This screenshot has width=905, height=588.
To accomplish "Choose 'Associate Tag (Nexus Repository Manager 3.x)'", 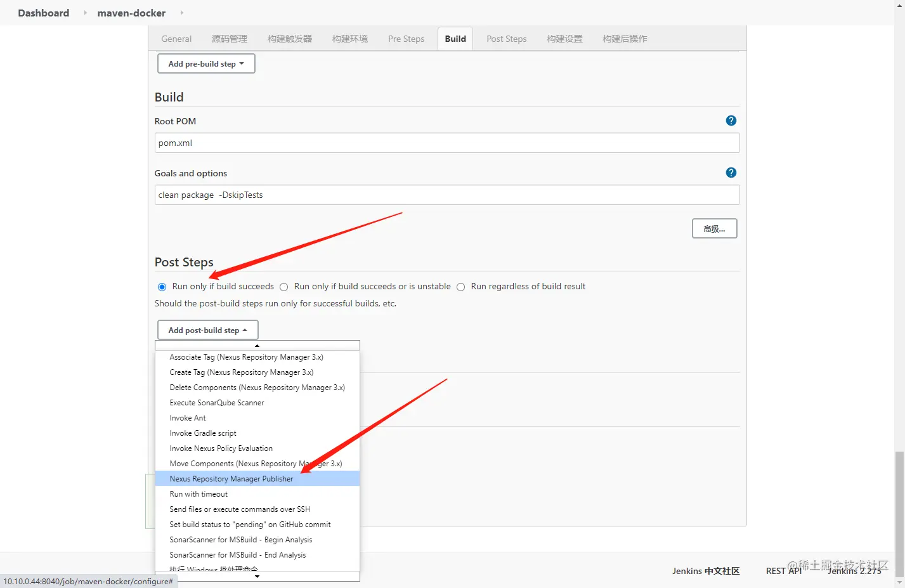I will click(x=257, y=357).
